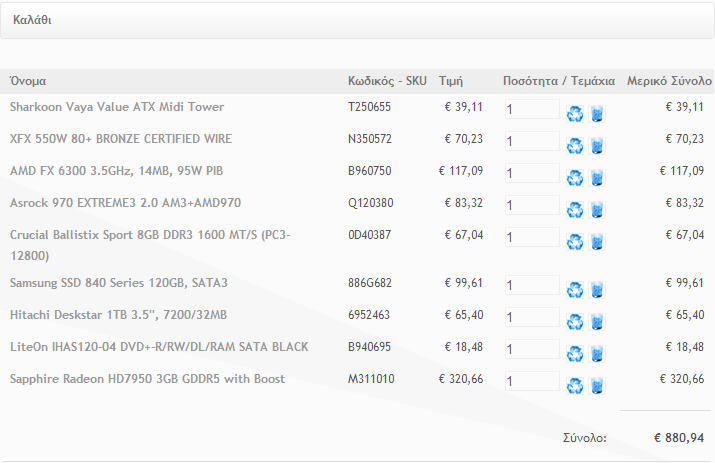Screen dimensions: 715x463
Task: Select SKU code 0D40387
Action: [369, 235]
